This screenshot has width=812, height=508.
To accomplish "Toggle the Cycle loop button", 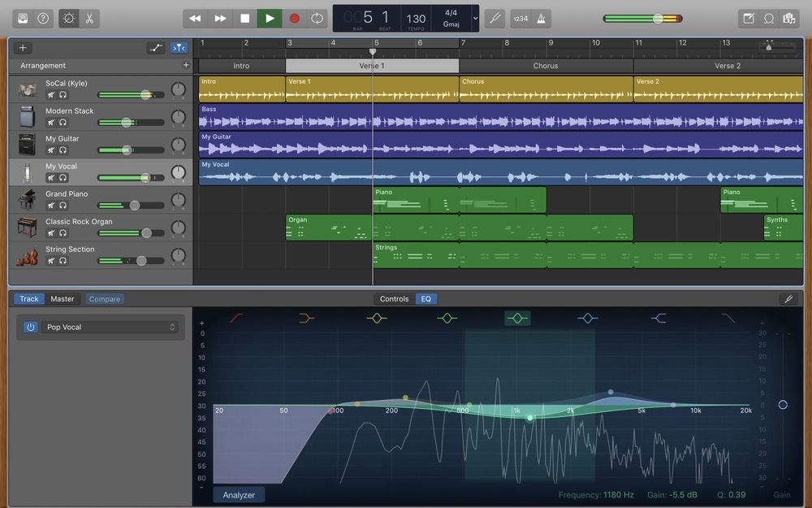I will (317, 18).
